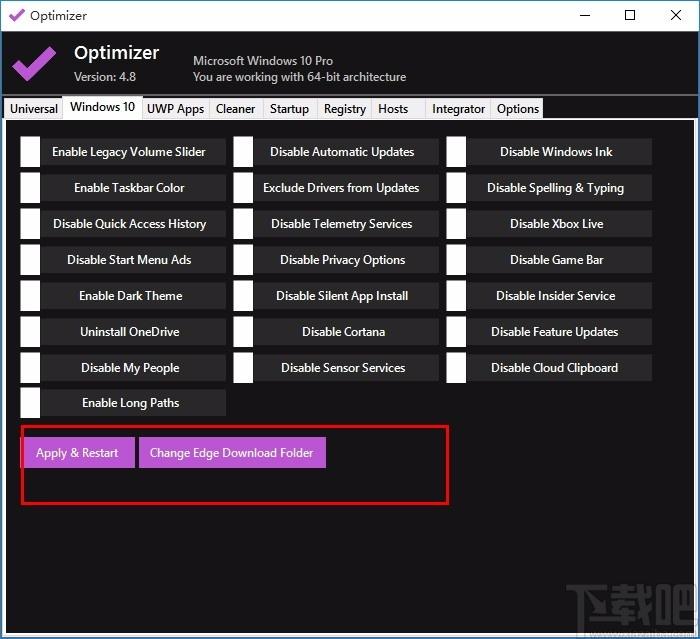Image resolution: width=700 pixels, height=639 pixels.
Task: Select the Options tab
Action: pos(518,109)
